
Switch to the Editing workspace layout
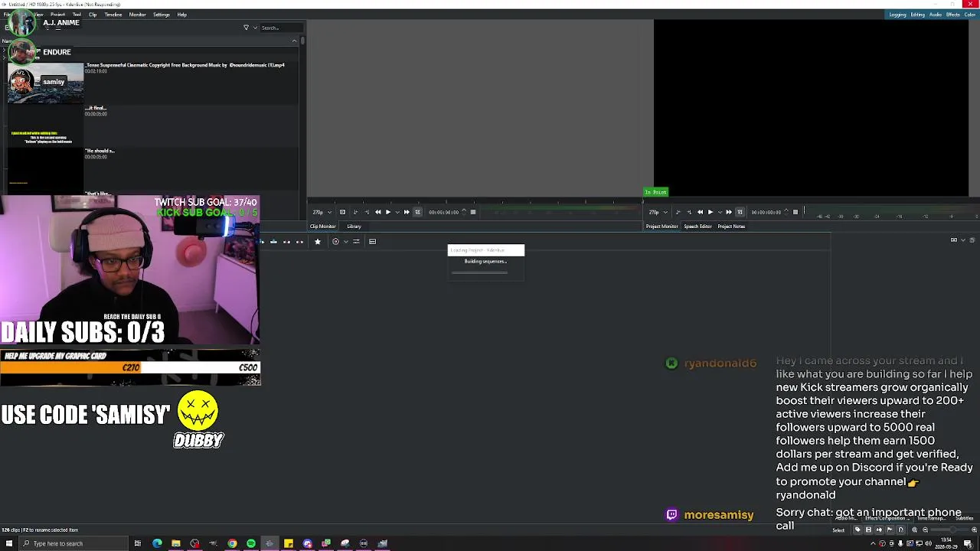(x=917, y=15)
